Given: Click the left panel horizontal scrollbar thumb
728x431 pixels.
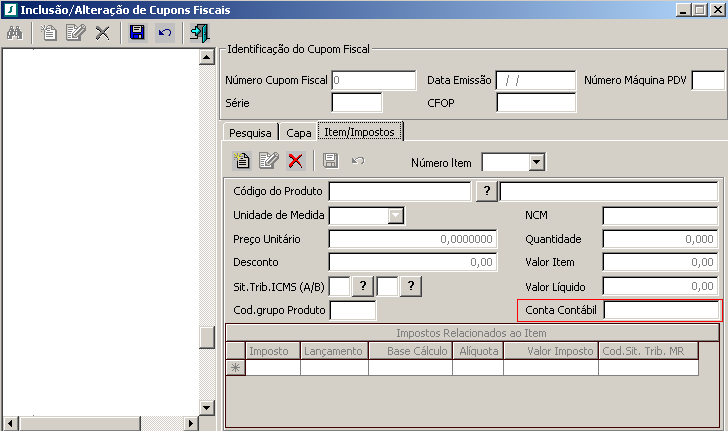Looking at the screenshot, I should point(80,424).
